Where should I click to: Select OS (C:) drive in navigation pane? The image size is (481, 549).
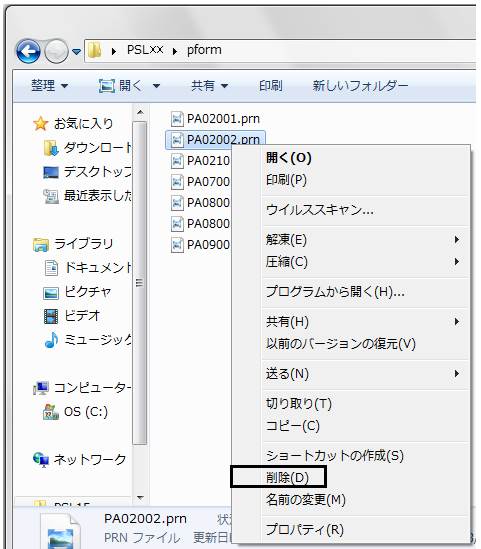point(75,412)
